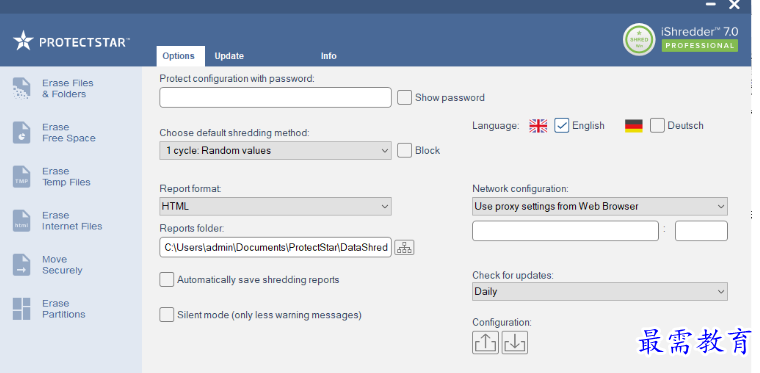The image size is (760, 373).
Task: Enable Automatically save shredding reports
Action: coord(166,280)
